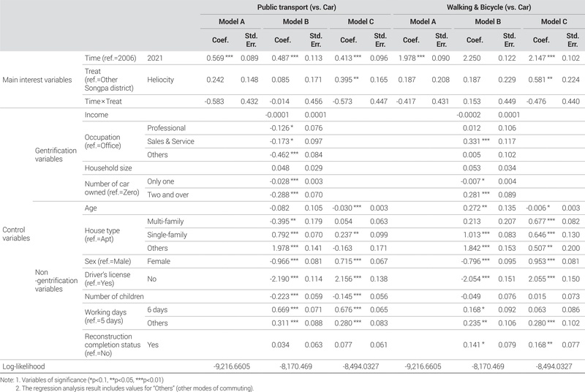585x392 pixels.
Task: Click the Single-family house type cell
Action: [x=167, y=233]
